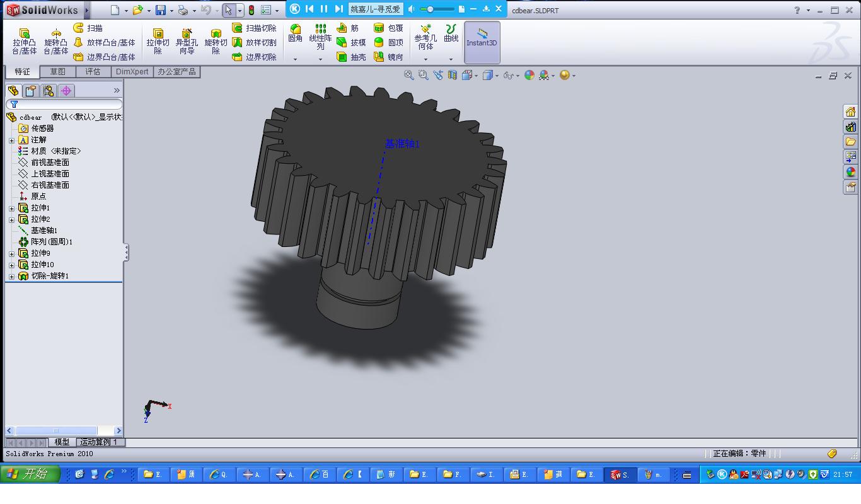Viewport: 861px width, 504px height.
Task: Expand the 拉伸2 feature node
Action: click(x=11, y=219)
